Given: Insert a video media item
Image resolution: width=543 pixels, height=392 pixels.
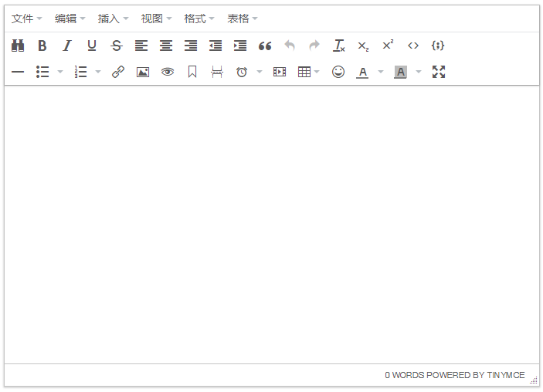Looking at the screenshot, I should click(280, 72).
